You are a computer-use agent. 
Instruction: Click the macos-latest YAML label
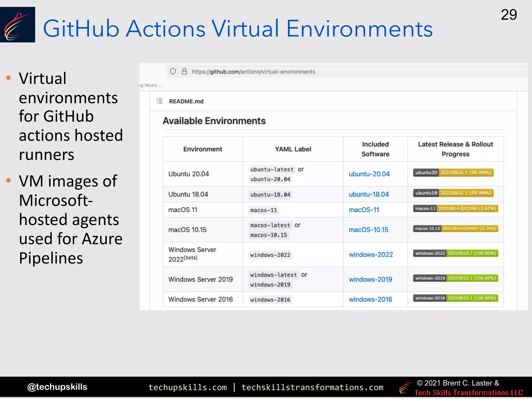270,225
